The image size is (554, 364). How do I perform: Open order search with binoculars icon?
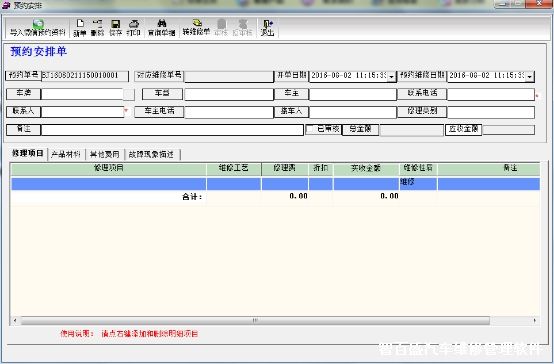tap(161, 24)
